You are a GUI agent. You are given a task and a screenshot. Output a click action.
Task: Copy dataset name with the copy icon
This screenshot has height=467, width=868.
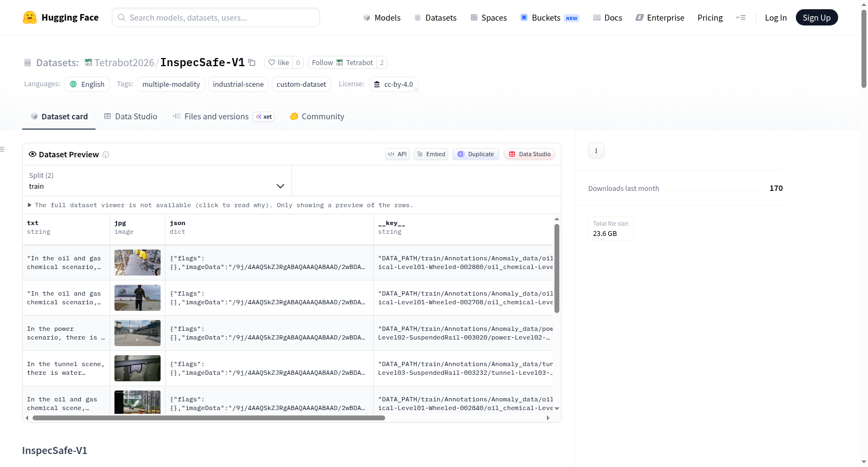(x=252, y=62)
